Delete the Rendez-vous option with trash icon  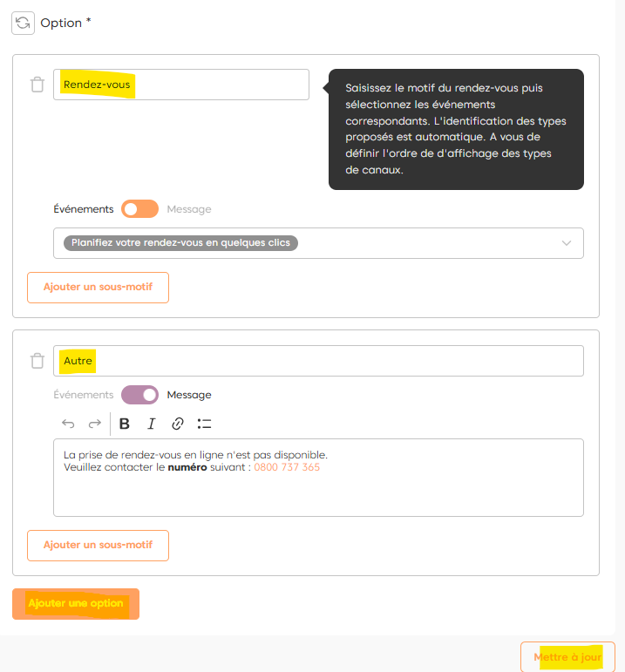click(37, 85)
